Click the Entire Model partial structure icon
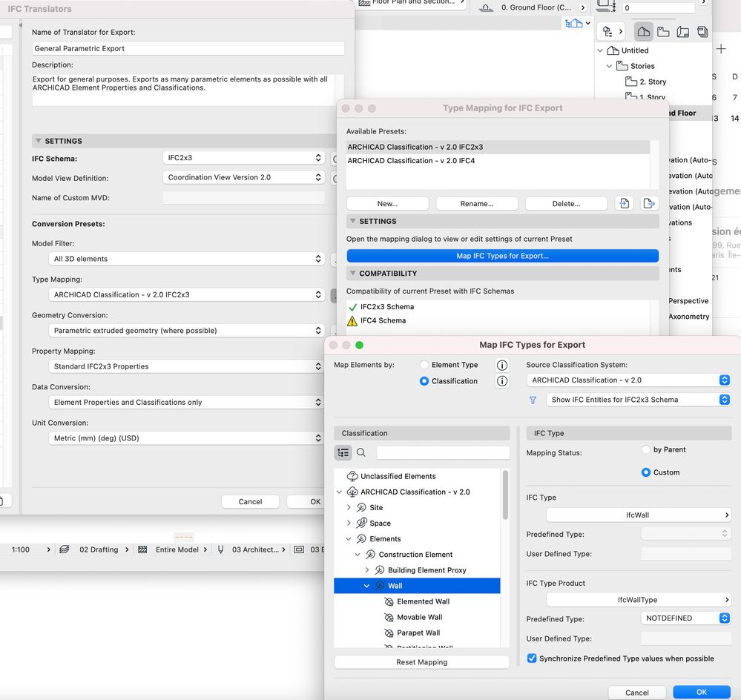 (142, 549)
